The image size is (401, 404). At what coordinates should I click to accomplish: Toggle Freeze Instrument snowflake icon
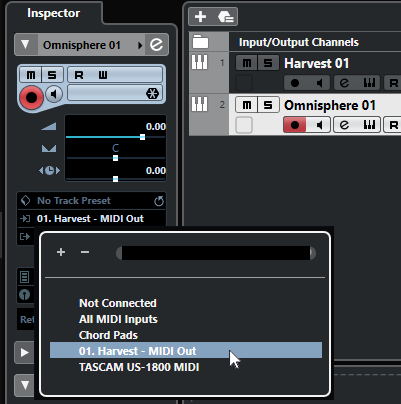tap(152, 93)
